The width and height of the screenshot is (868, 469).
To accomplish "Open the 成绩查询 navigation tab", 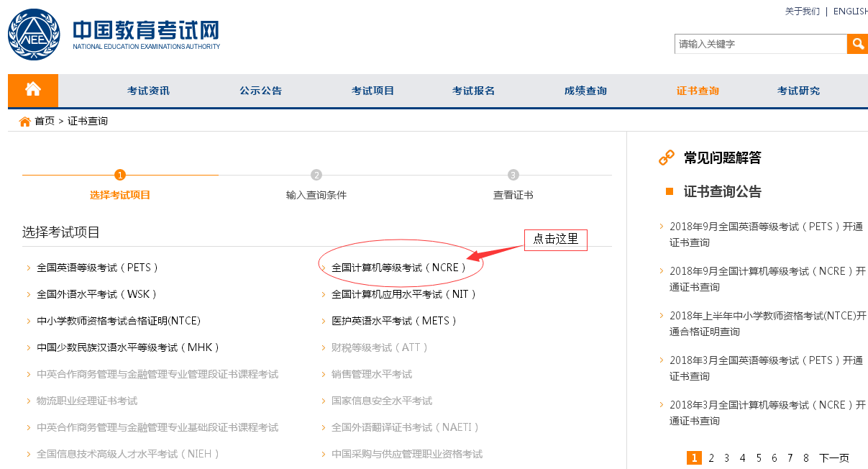I will (585, 91).
